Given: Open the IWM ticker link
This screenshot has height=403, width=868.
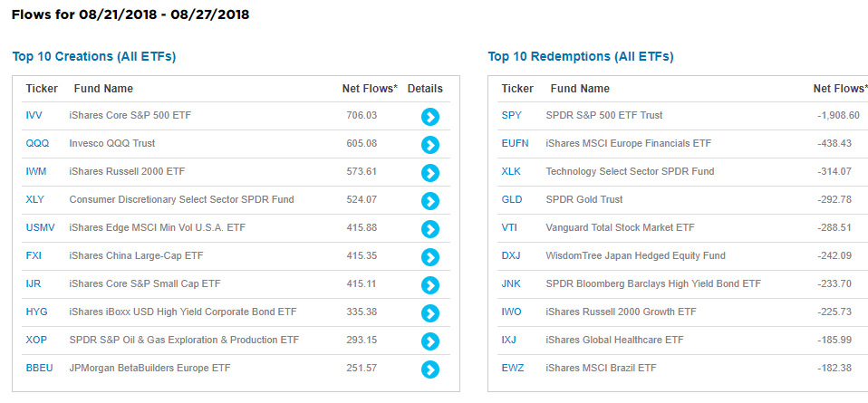Looking at the screenshot, I should [36, 171].
